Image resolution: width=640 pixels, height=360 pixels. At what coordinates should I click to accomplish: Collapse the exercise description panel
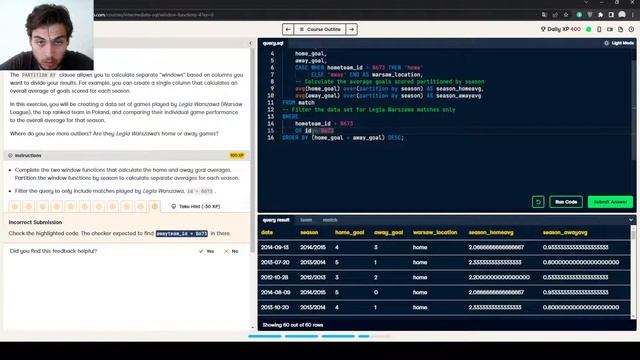[x=251, y=43]
